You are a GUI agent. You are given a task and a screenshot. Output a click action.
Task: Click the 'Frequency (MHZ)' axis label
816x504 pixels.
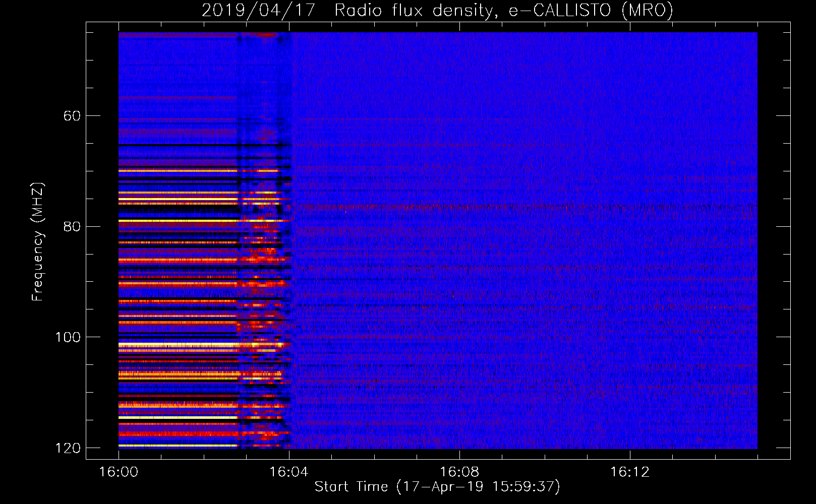click(x=38, y=242)
